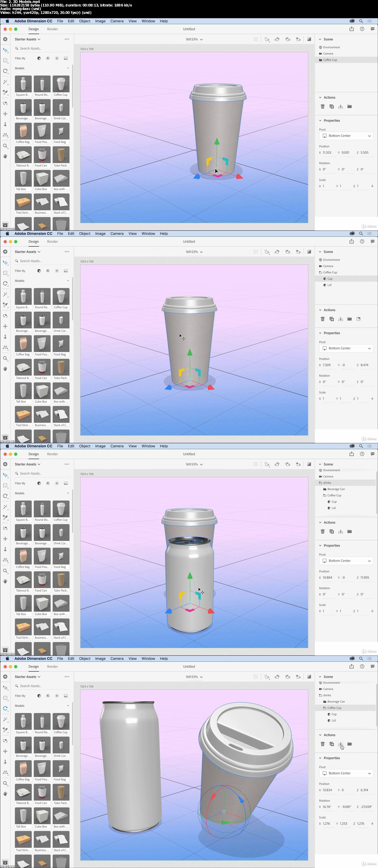Click the Camera Redo icon in fourth frame
Viewport: 378px width, 868px height.
[x=288, y=677]
